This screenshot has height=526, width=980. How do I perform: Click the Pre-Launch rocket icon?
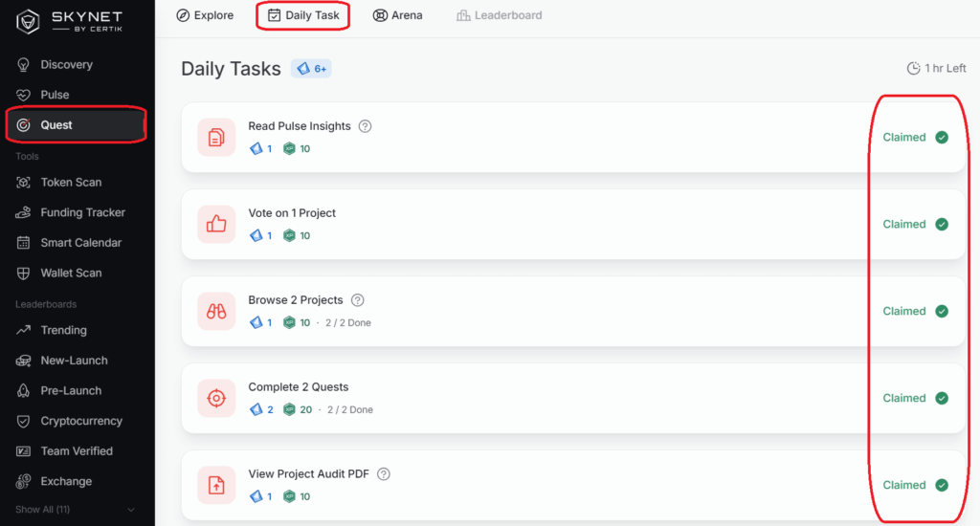tap(23, 390)
